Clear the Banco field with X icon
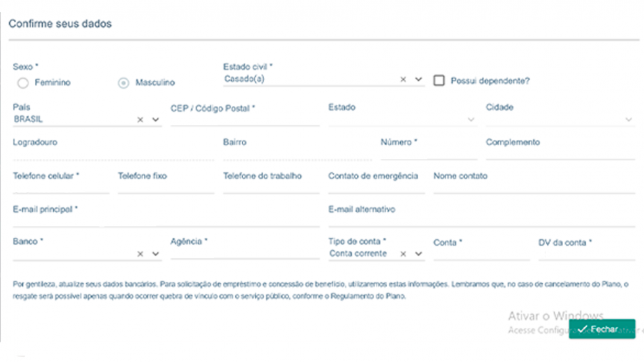The image size is (644, 362). tap(140, 254)
